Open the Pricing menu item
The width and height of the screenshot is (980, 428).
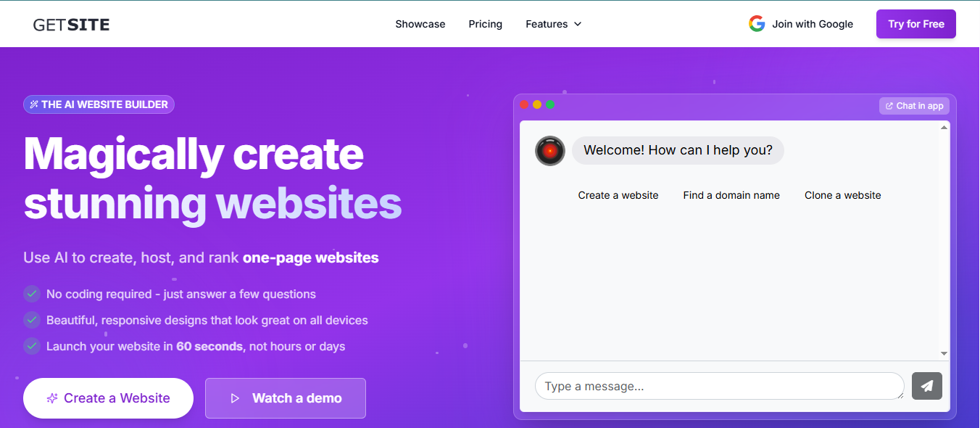click(485, 24)
